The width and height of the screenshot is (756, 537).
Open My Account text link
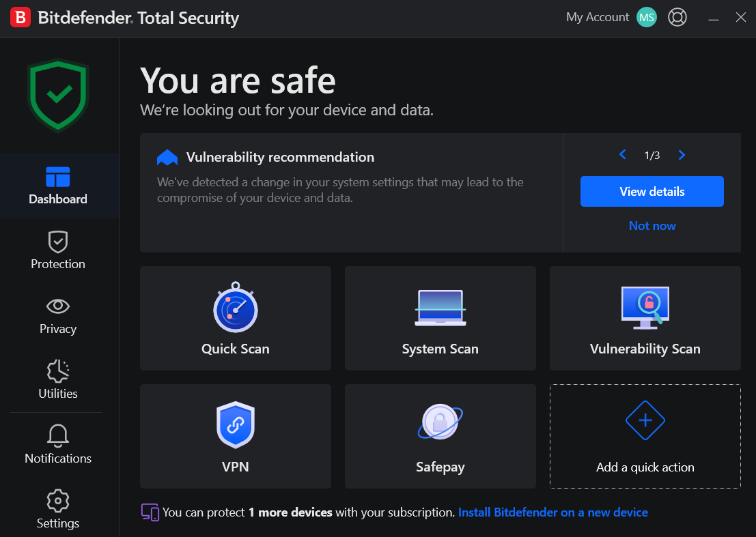pos(598,17)
